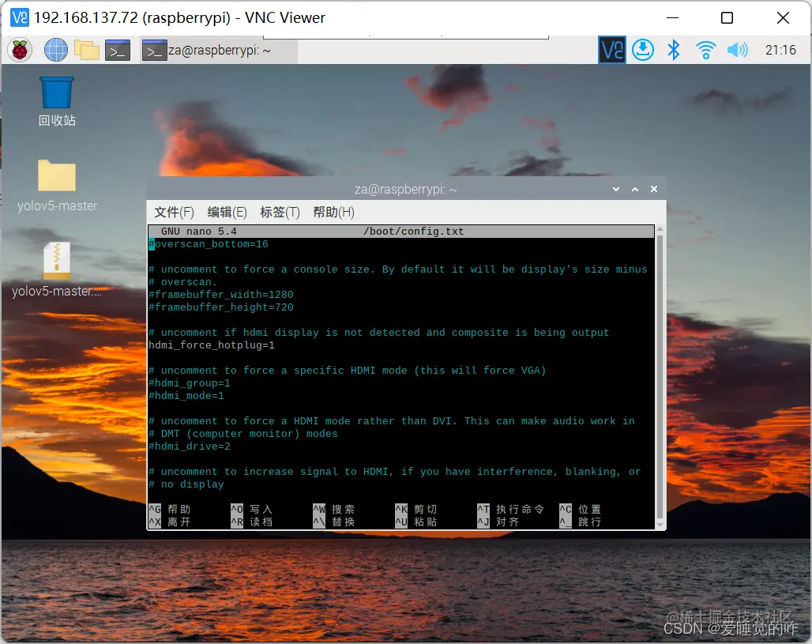Click the line #framebuffer_height=720
Screen dimensions: 812x644
pyautogui.click(x=221, y=307)
